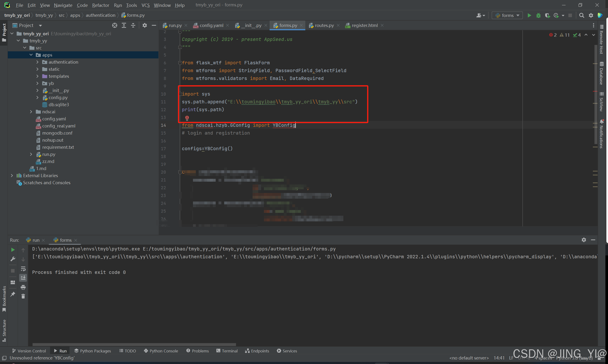608x364 pixels.
Task: Rerun forms in the Run panel
Action: tap(13, 250)
